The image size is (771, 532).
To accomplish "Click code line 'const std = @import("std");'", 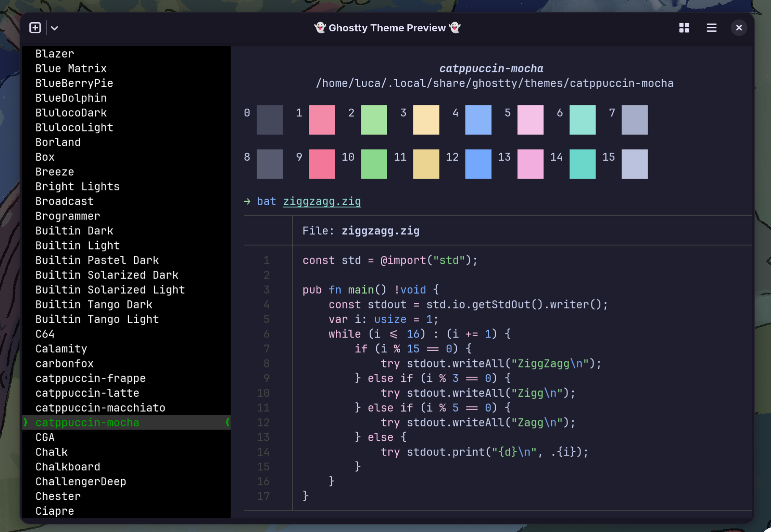I will [x=390, y=260].
